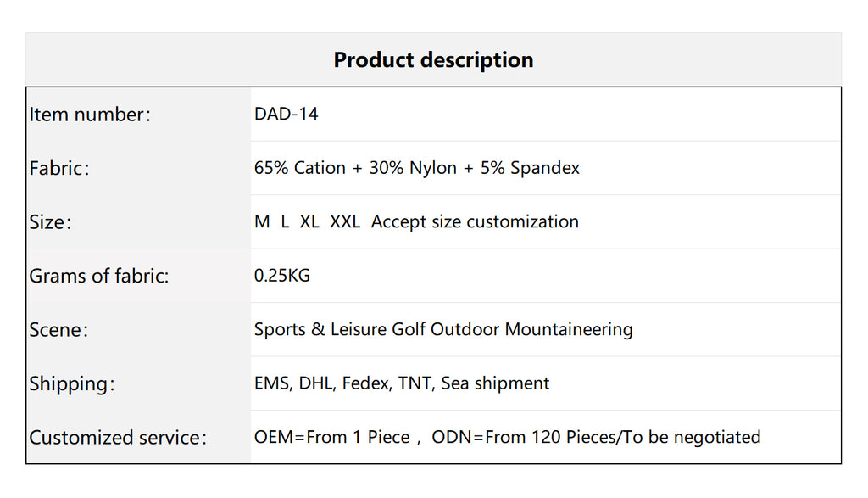Click Accept size customization text
The height and width of the screenshot is (498, 868).
pos(475,221)
